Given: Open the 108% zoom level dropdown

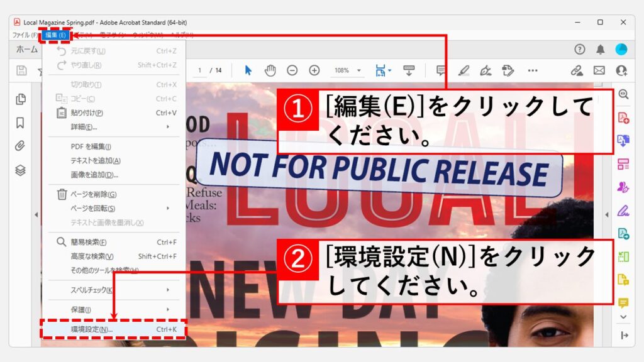Looking at the screenshot, I should [x=348, y=70].
